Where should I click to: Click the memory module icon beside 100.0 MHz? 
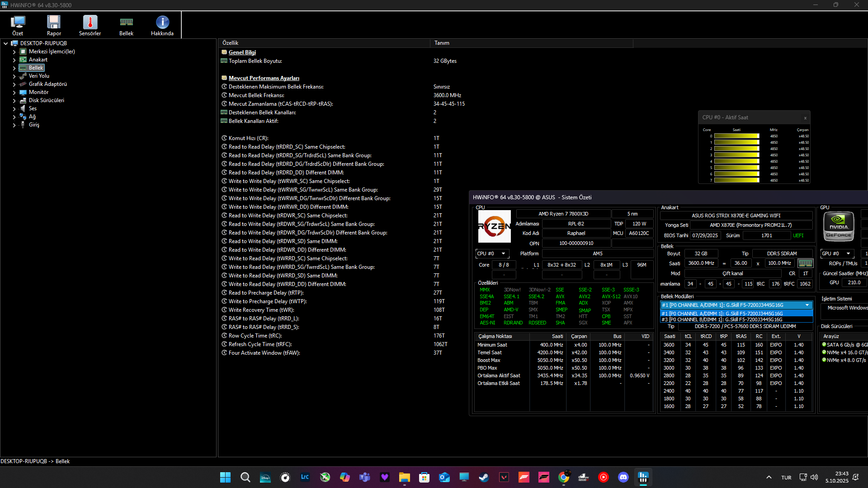point(805,263)
